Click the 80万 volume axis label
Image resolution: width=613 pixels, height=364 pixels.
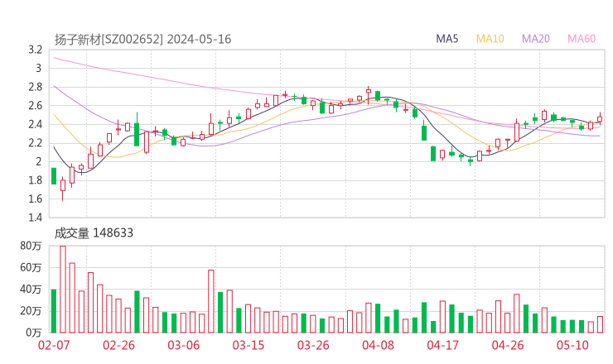click(x=31, y=246)
